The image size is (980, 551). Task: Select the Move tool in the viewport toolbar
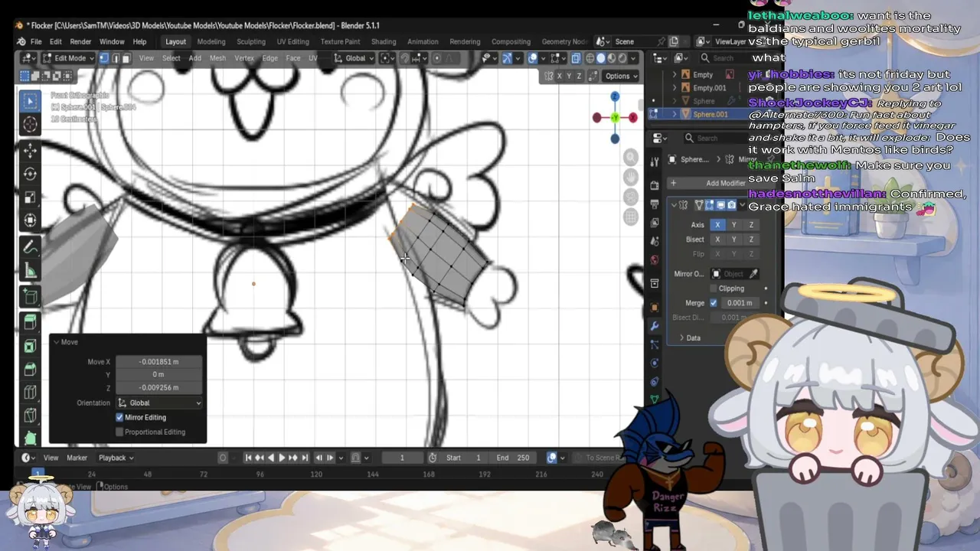(x=31, y=150)
